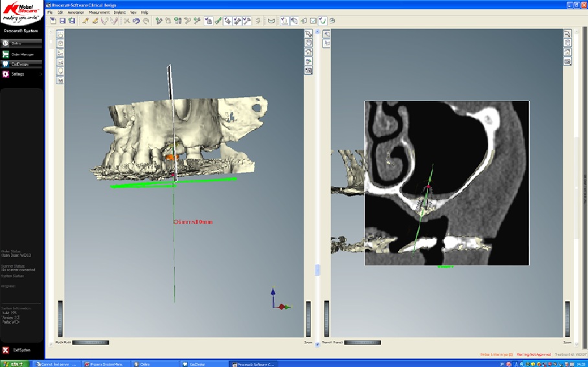Viewport: 588px width, 367px height.
Task: Click the top tool icon on slice viewport's right strip
Action: 567,34
